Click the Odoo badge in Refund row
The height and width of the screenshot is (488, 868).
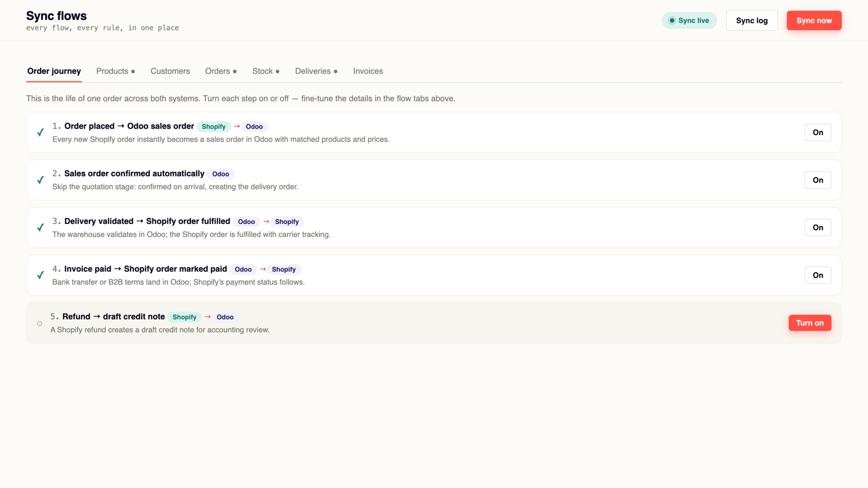[225, 317]
